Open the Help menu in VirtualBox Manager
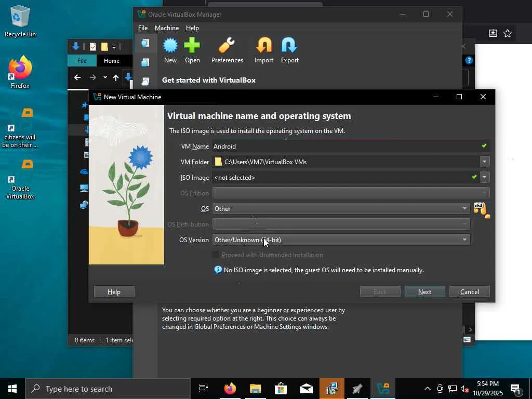532x399 pixels. tap(192, 28)
